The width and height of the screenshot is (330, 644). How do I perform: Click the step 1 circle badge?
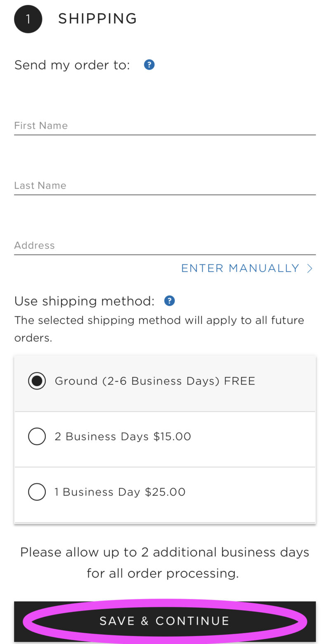pyautogui.click(x=28, y=19)
